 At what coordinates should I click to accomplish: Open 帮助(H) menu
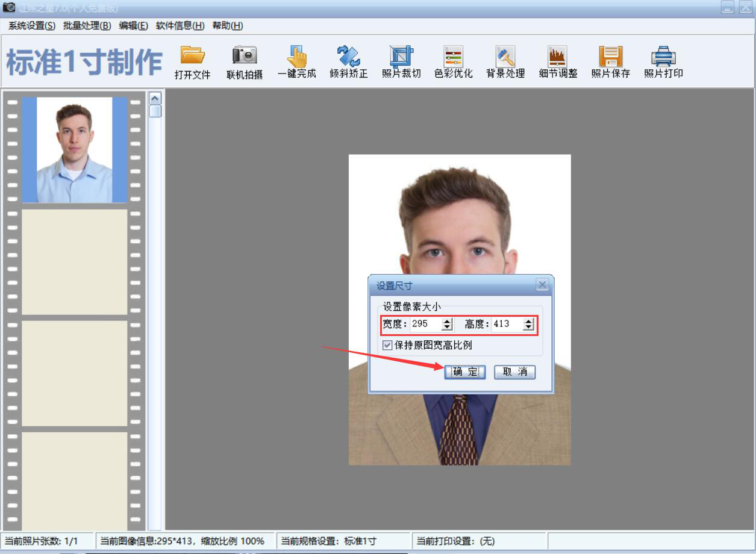tap(228, 26)
